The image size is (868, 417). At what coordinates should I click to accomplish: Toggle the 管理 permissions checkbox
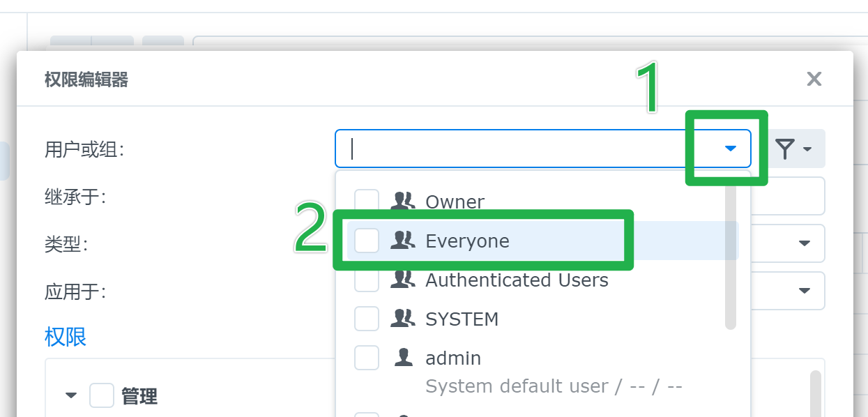[x=102, y=396]
